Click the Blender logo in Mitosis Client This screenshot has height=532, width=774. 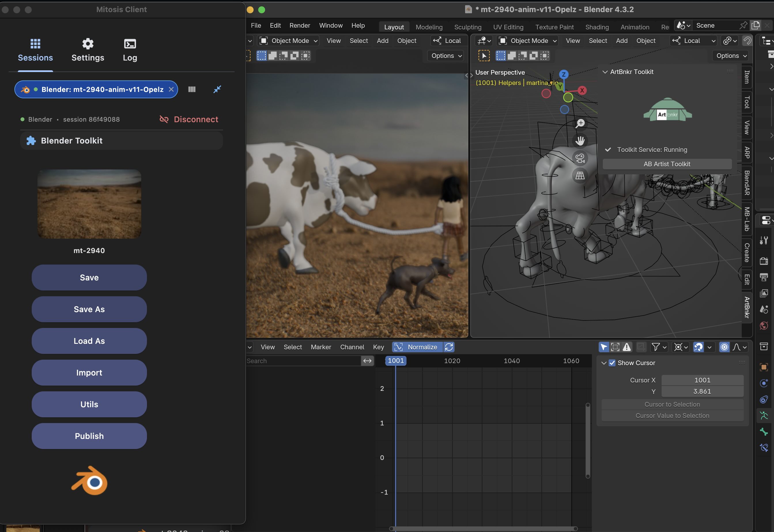89,481
